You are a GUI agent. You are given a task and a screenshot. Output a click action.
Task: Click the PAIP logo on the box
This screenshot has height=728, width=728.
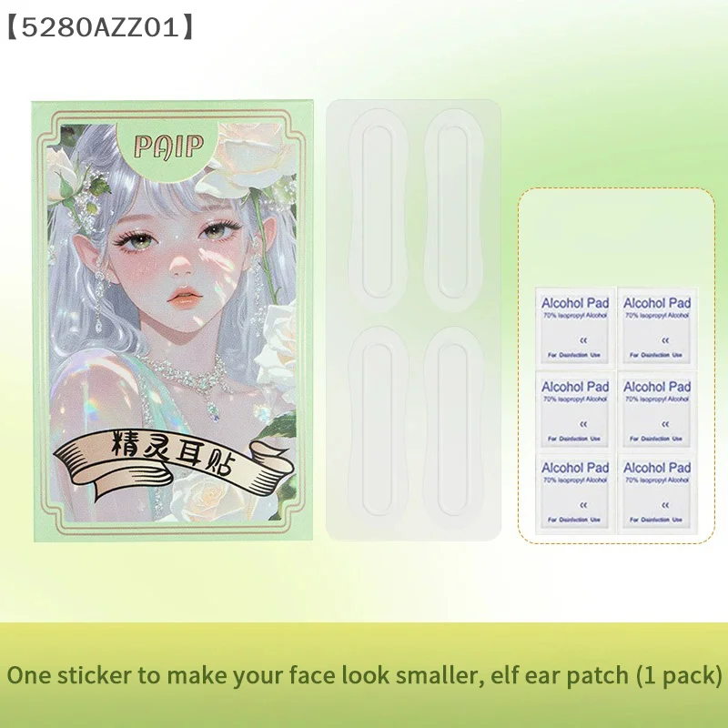click(169, 147)
